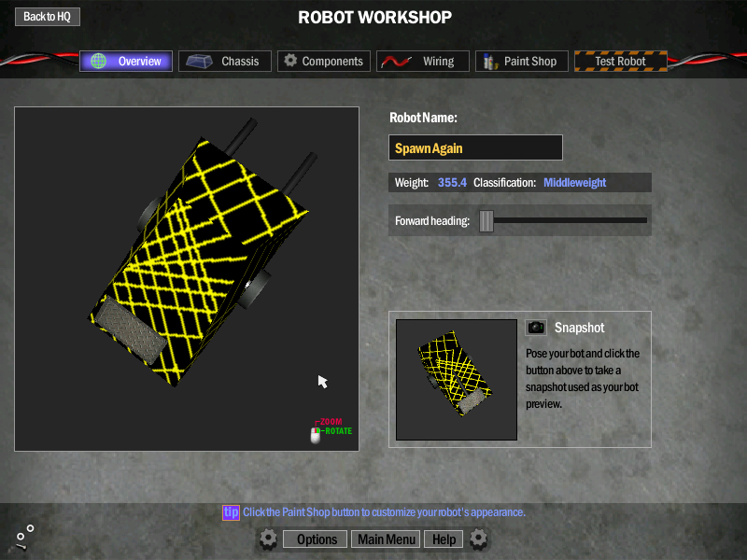747x560 pixels.
Task: Go back to HQ
Action: pos(48,17)
